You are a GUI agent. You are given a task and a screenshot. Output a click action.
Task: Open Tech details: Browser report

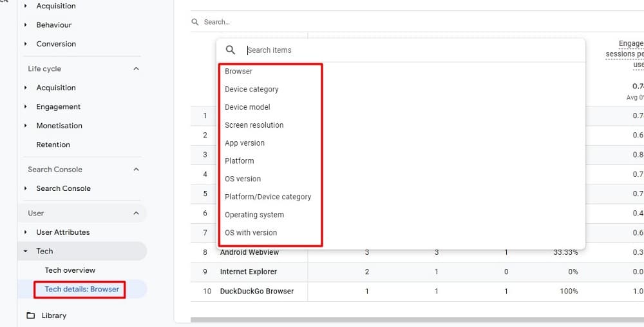click(x=81, y=289)
